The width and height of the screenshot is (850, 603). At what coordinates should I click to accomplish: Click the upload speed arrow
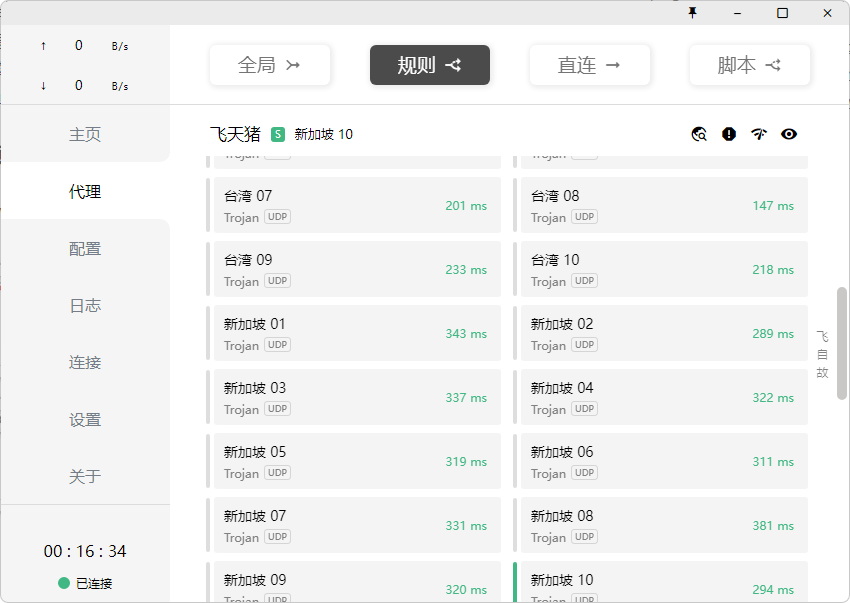point(43,46)
